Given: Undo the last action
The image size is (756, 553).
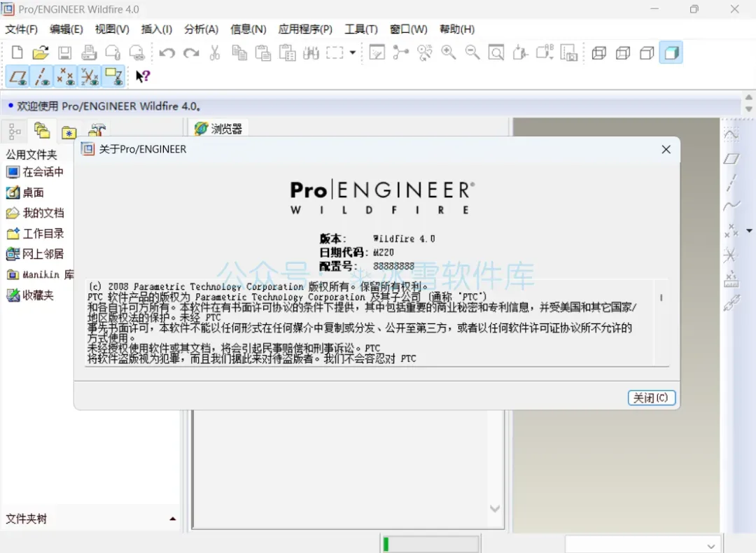Looking at the screenshot, I should coord(167,52).
